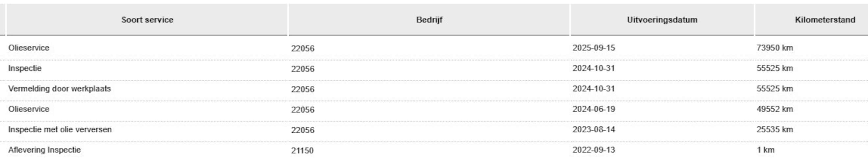The width and height of the screenshot is (868, 158).
Task: Click the Vermelding door werkplaats row label
Action: pyautogui.click(x=60, y=89)
